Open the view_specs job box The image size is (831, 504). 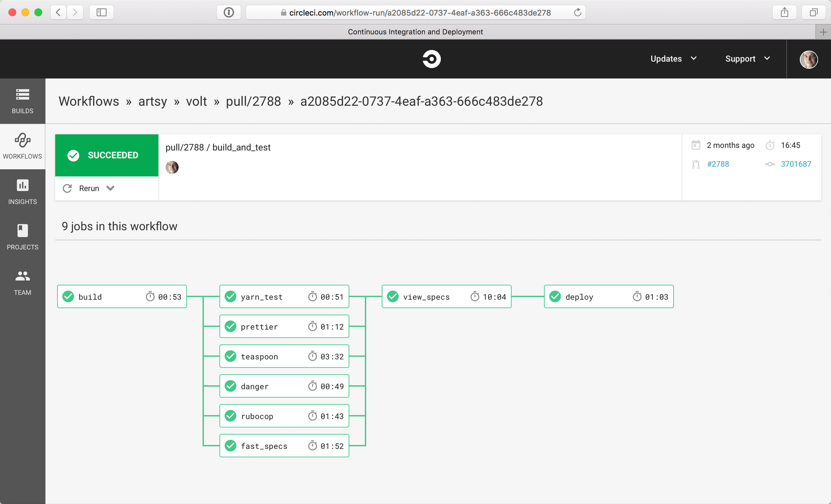(446, 296)
